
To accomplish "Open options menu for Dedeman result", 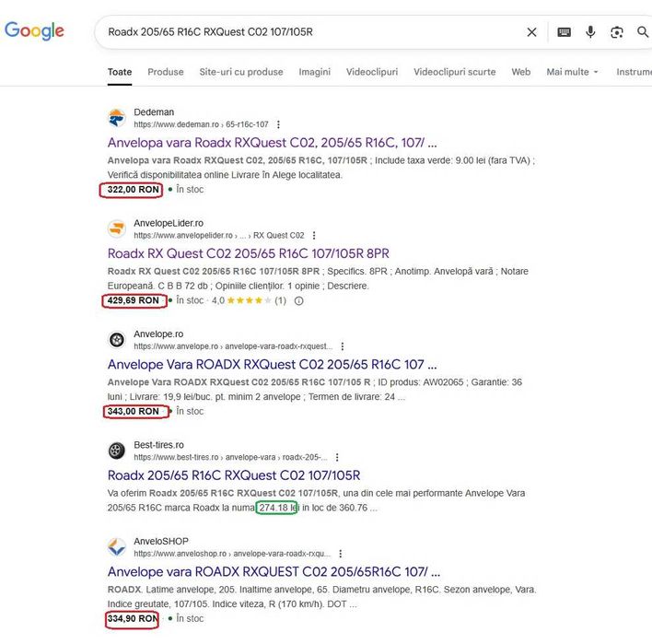I will [279, 124].
